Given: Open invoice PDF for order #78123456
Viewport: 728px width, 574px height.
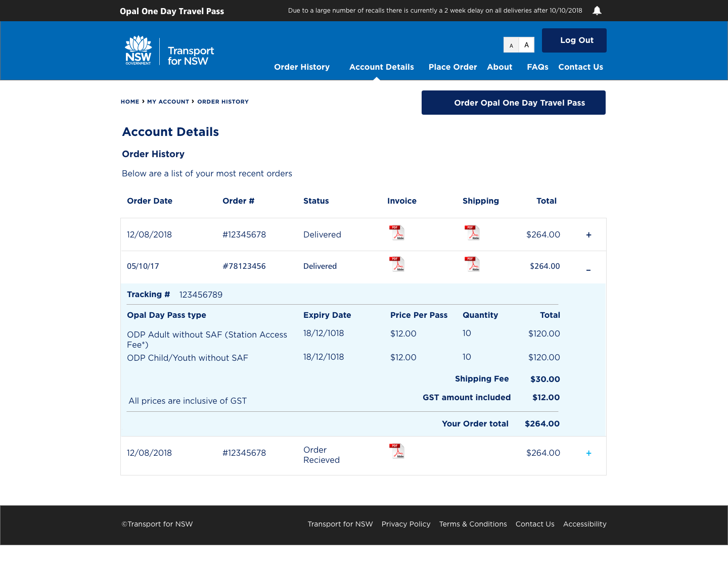Looking at the screenshot, I should [397, 264].
